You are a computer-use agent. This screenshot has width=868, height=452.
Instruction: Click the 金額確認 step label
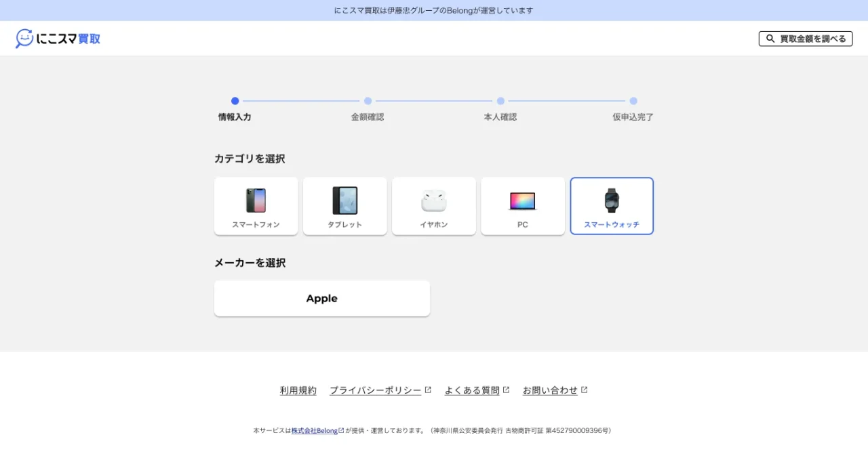368,117
